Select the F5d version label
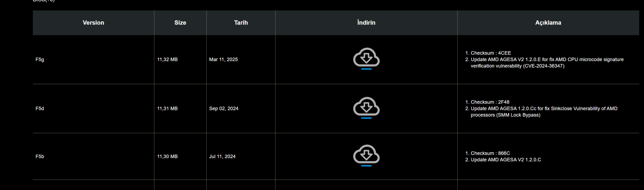Viewport: 644px width, 190px height. click(40, 109)
